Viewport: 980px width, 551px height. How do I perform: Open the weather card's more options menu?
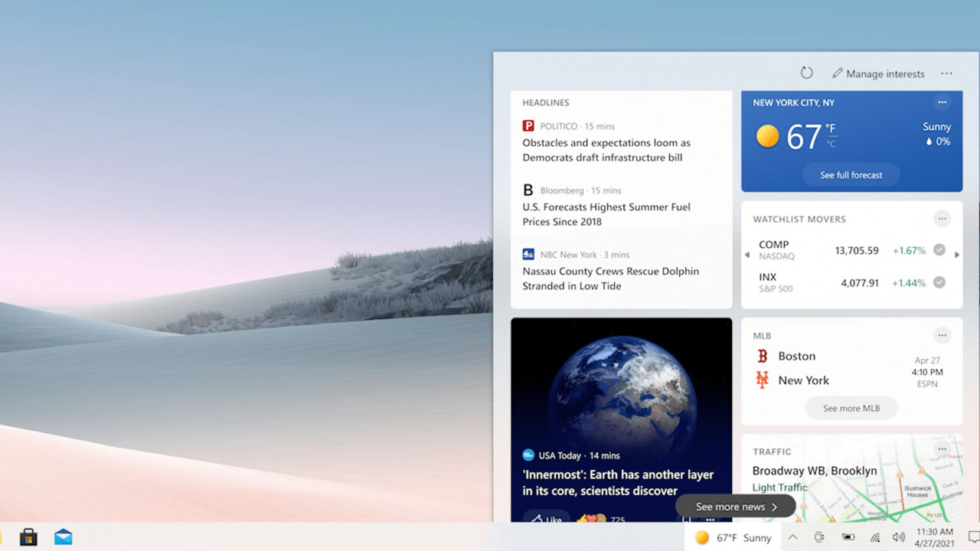[942, 103]
